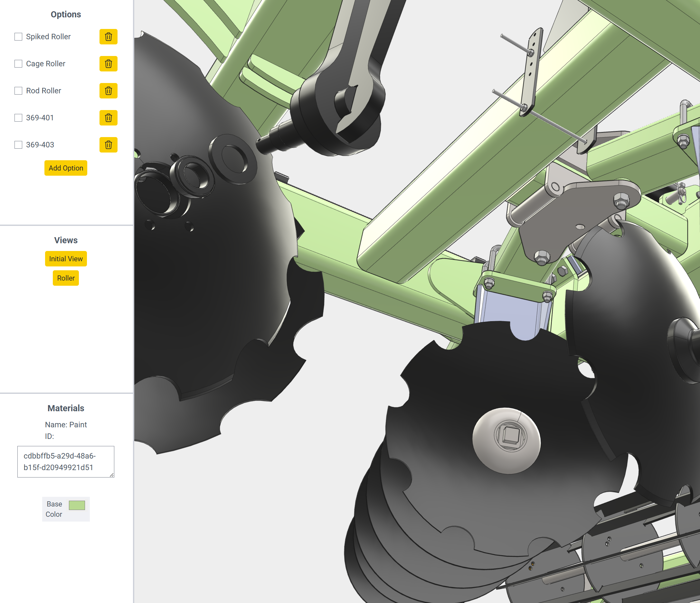The image size is (700, 603).
Task: Enable the Spiked Roller checkbox
Action: click(19, 36)
